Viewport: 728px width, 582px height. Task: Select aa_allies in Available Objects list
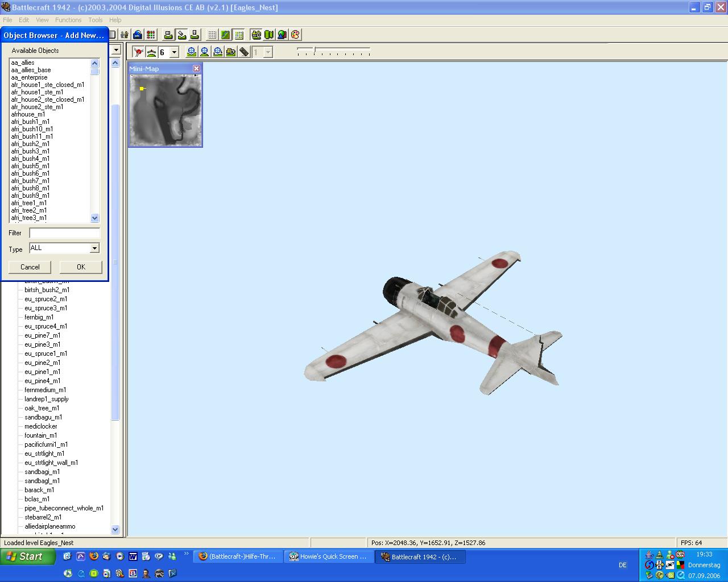23,63
